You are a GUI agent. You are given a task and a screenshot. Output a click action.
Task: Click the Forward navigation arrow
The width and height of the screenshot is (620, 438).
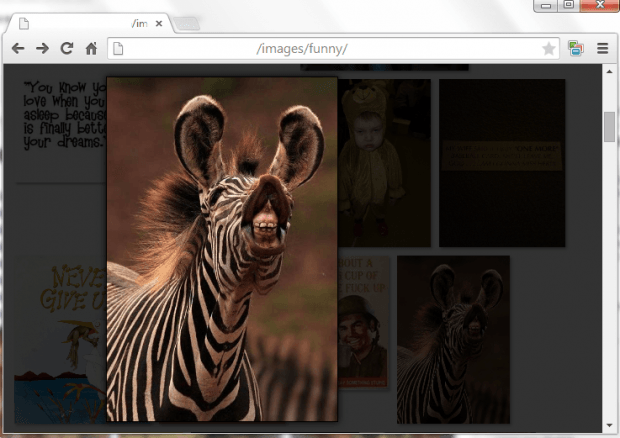pyautogui.click(x=42, y=48)
